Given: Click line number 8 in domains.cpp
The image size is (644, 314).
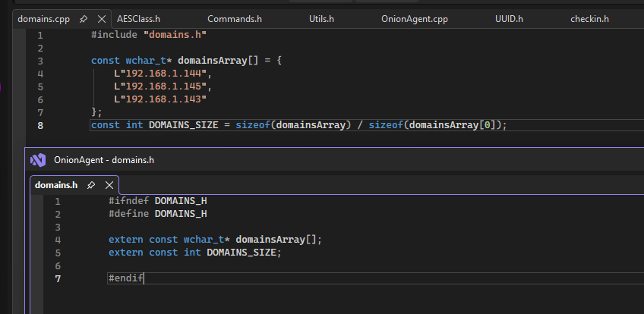Looking at the screenshot, I should [39, 125].
